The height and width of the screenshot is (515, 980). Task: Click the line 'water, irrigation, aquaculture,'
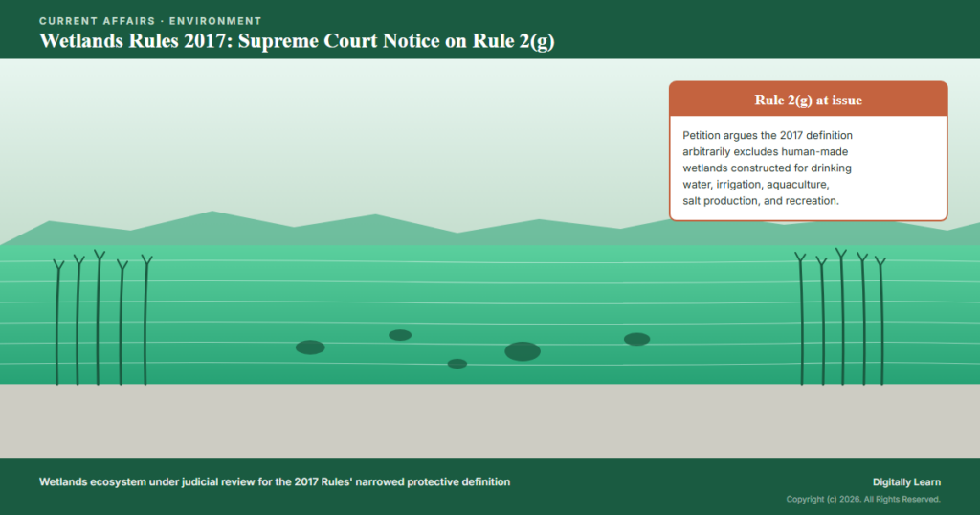(x=756, y=185)
